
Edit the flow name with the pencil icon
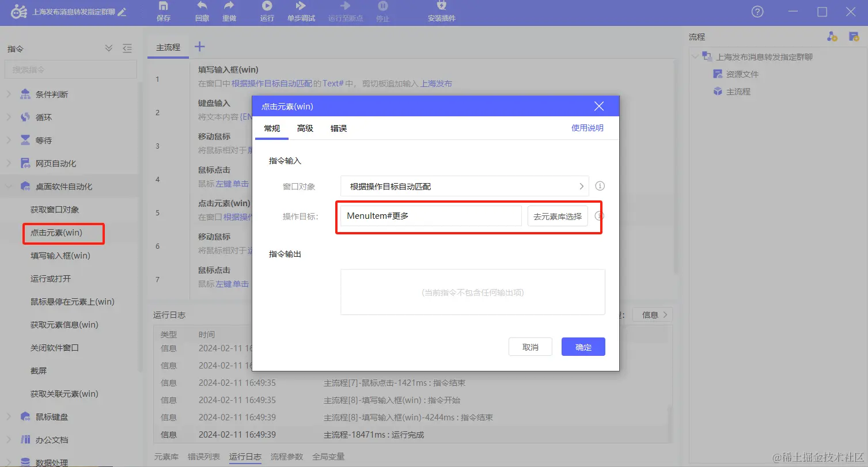click(122, 12)
